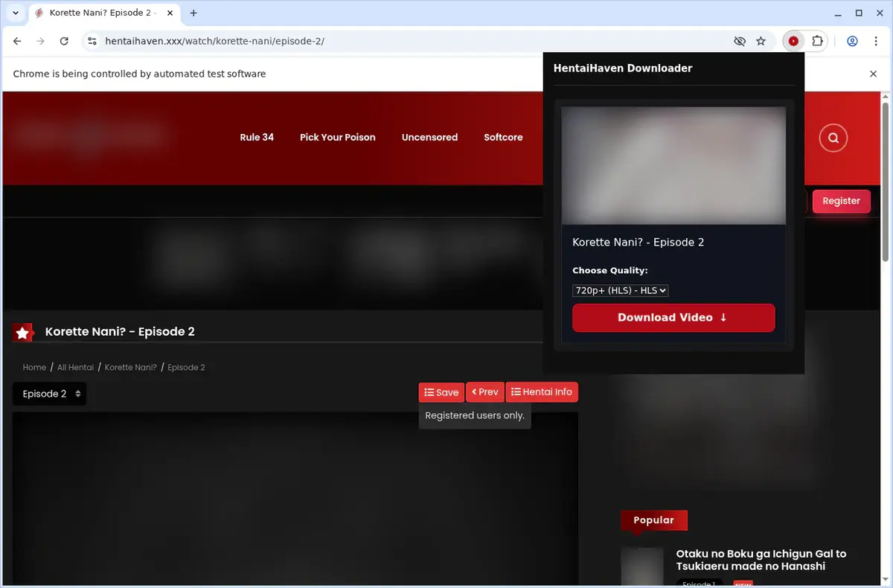Click the Register button
The width and height of the screenshot is (893, 588).
(x=841, y=201)
